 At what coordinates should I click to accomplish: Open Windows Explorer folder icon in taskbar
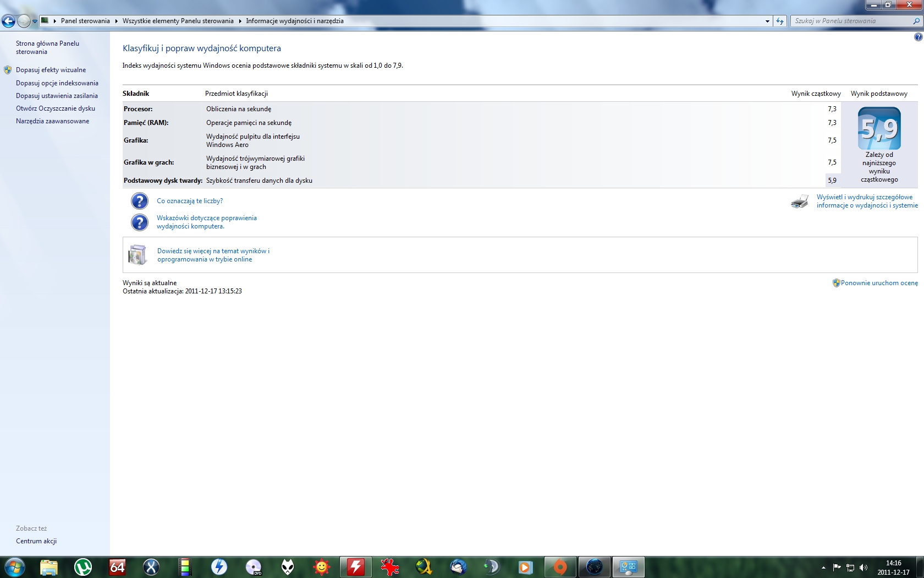(x=49, y=567)
